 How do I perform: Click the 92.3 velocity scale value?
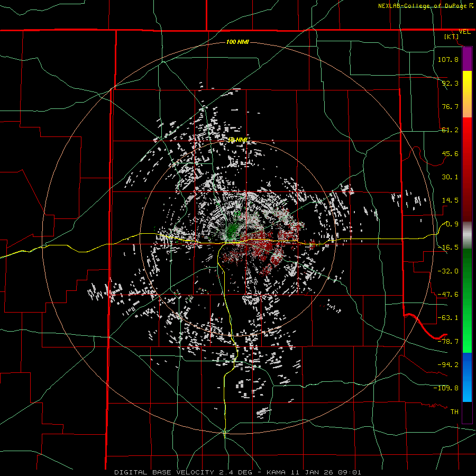(450, 83)
